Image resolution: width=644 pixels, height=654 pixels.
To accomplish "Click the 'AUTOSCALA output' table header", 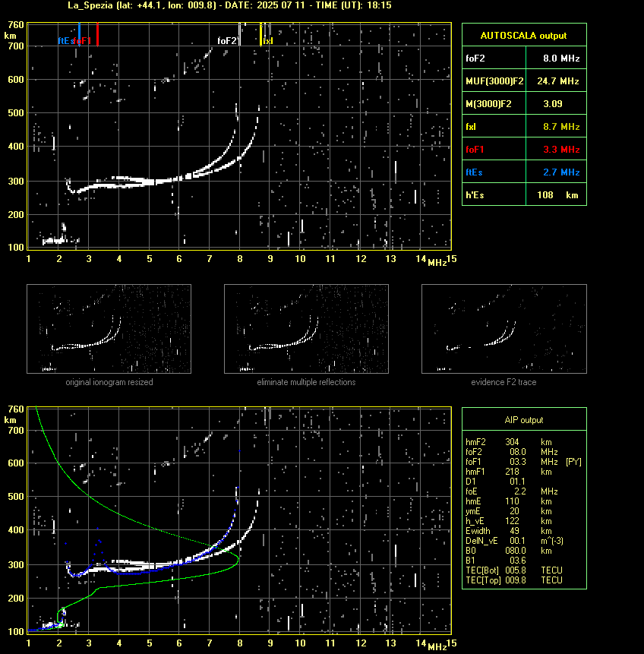I will coord(524,36).
